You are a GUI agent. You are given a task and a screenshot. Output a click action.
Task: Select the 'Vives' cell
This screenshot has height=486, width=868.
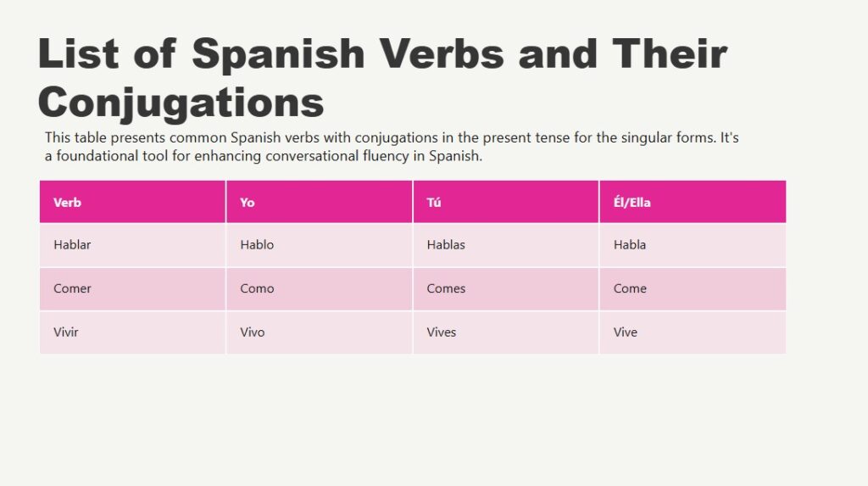505,332
